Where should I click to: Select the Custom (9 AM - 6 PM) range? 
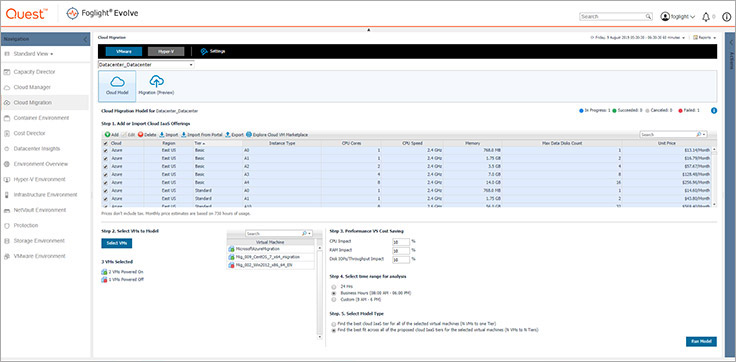(334, 299)
